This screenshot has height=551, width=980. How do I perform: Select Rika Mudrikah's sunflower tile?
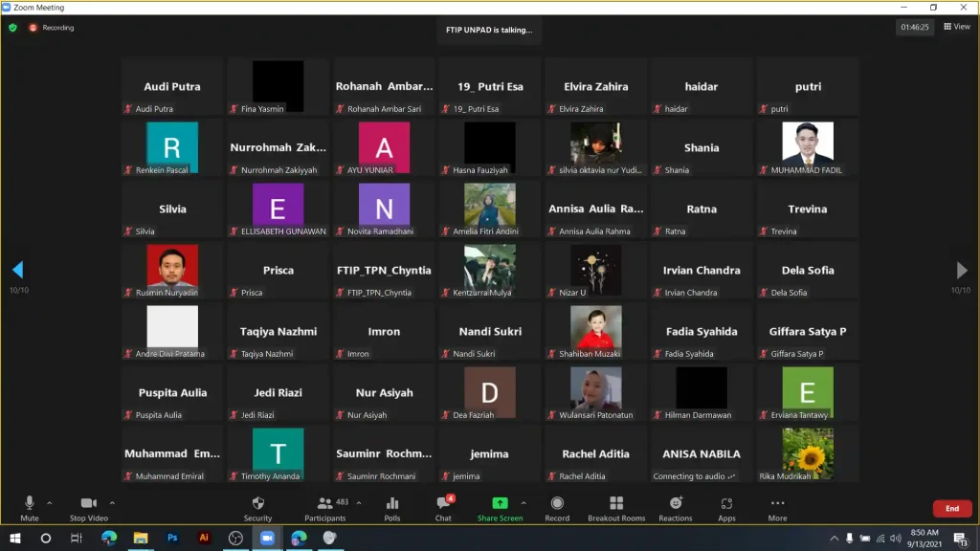(808, 454)
